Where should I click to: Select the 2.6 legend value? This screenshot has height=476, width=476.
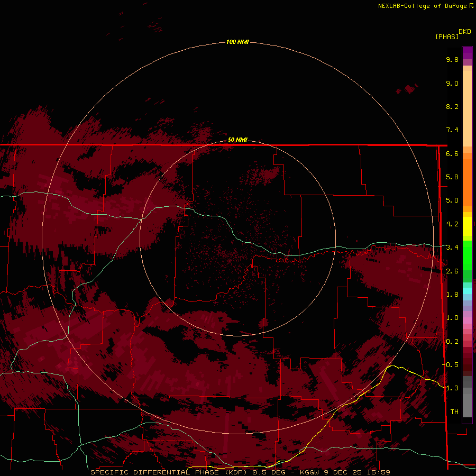pyautogui.click(x=452, y=271)
